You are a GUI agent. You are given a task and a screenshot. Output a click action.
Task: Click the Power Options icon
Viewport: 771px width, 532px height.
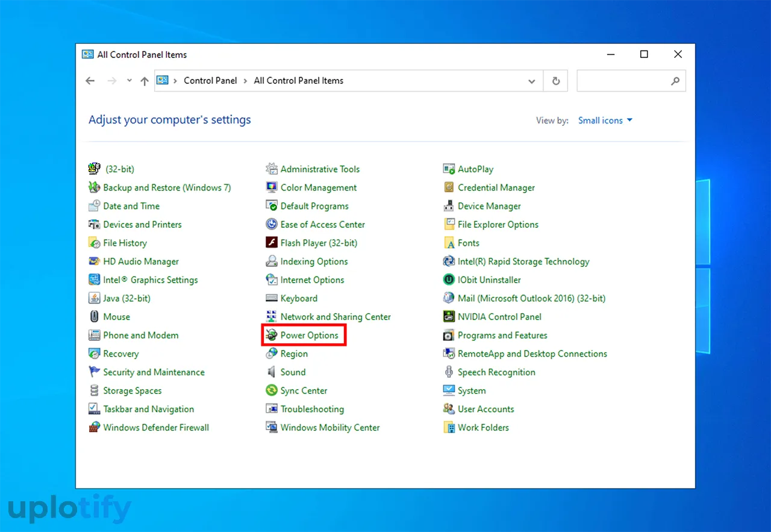click(x=272, y=336)
